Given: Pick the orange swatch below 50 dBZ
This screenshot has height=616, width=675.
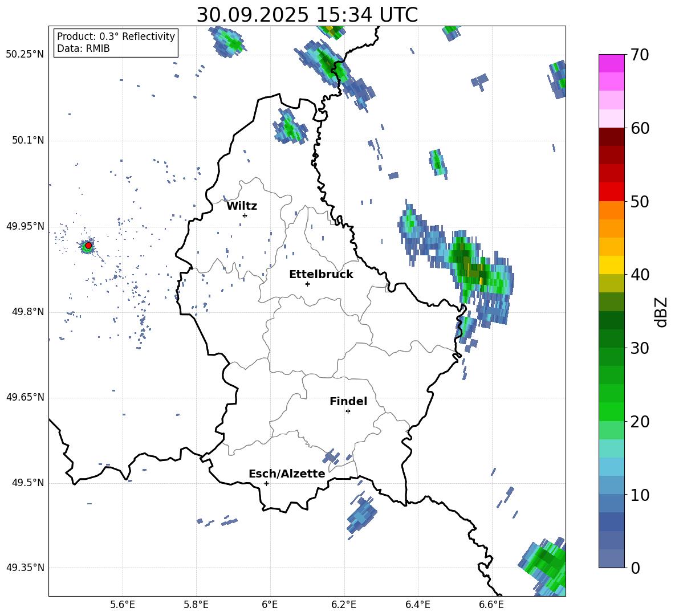Looking at the screenshot, I should (612, 210).
